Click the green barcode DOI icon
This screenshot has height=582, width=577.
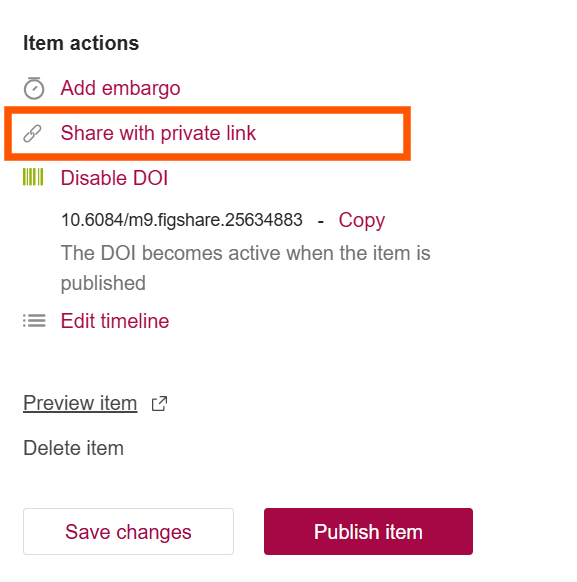click(x=33, y=177)
